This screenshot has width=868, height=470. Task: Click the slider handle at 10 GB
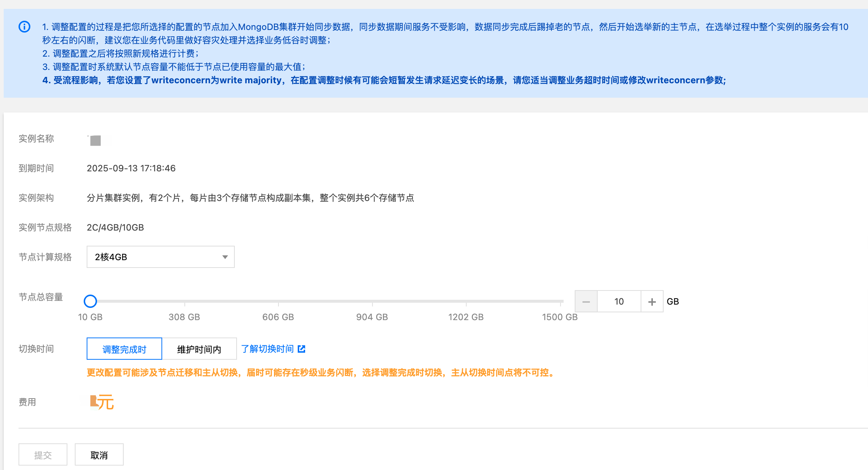coord(90,301)
